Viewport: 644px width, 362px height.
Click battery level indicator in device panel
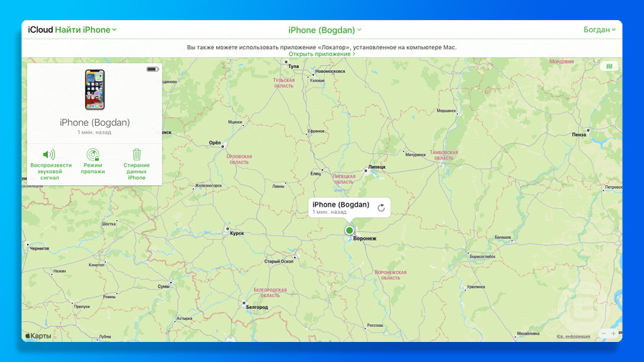[x=152, y=69]
